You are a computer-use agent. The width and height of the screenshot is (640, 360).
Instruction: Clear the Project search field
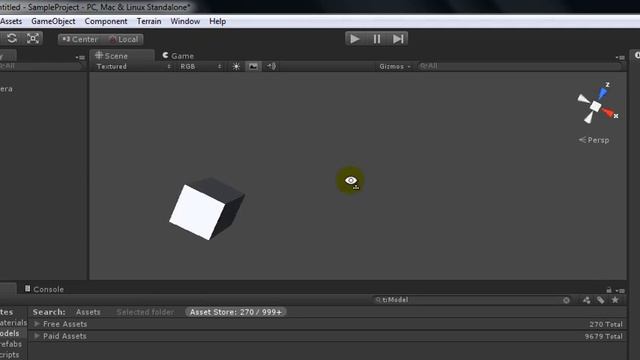tap(566, 300)
